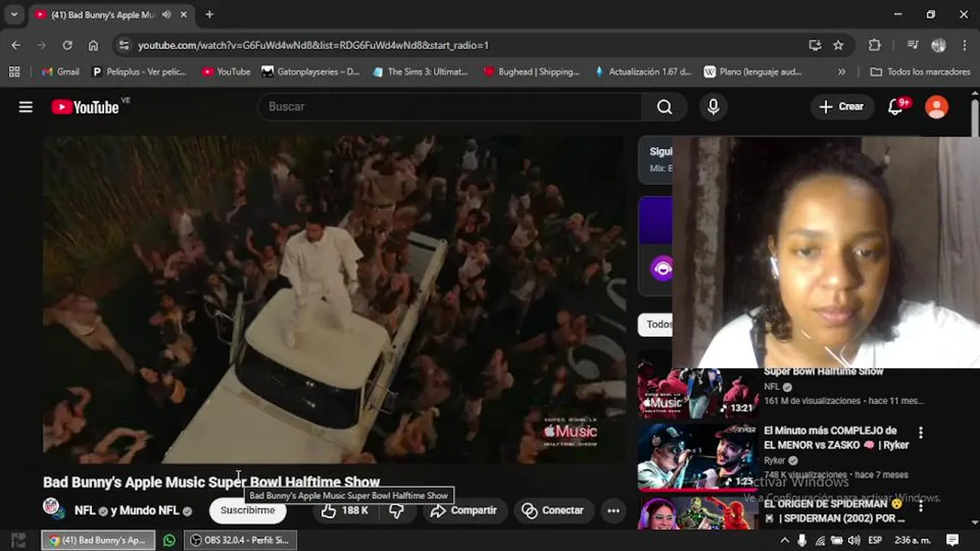Click the Crear button

coord(841,107)
